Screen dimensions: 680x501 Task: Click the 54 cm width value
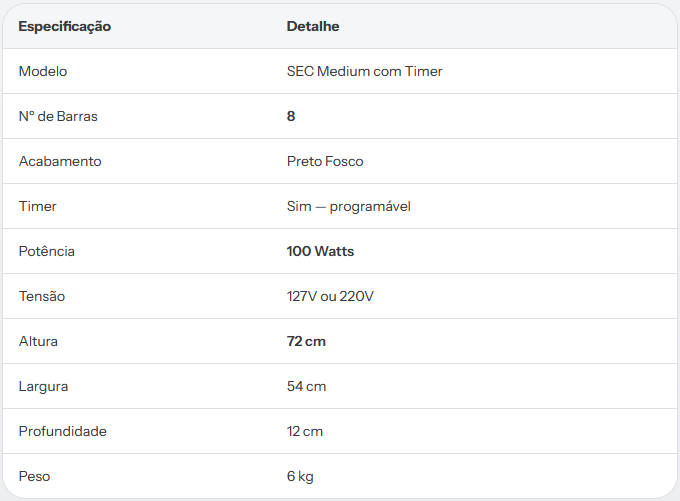pos(306,386)
